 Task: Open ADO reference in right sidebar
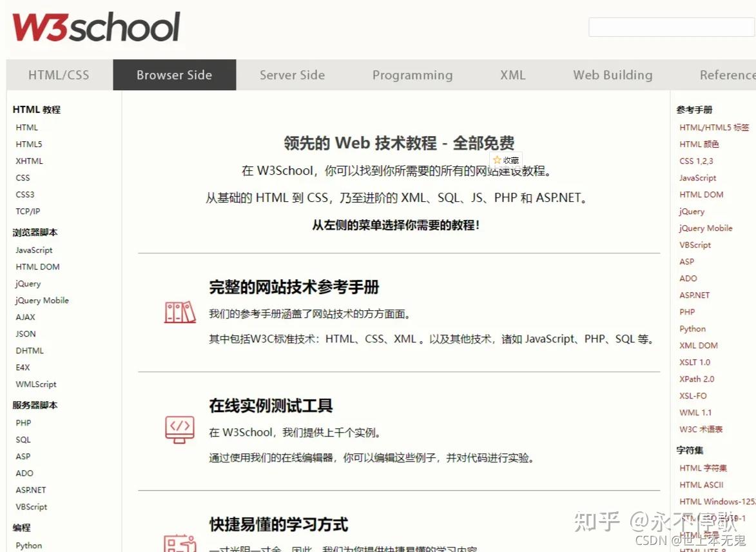[688, 279]
